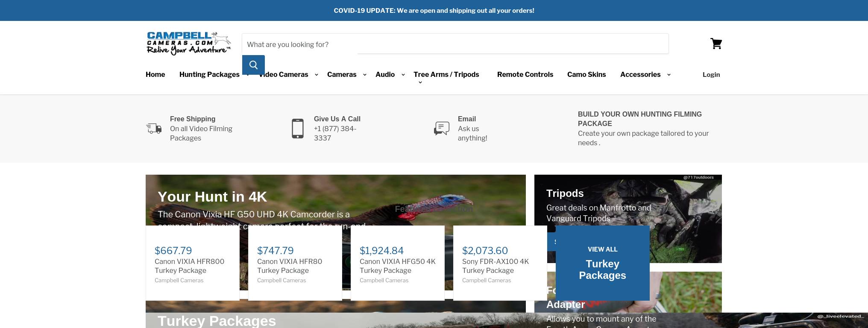
Task: Expand the Accessories menu arrow
Action: click(669, 75)
